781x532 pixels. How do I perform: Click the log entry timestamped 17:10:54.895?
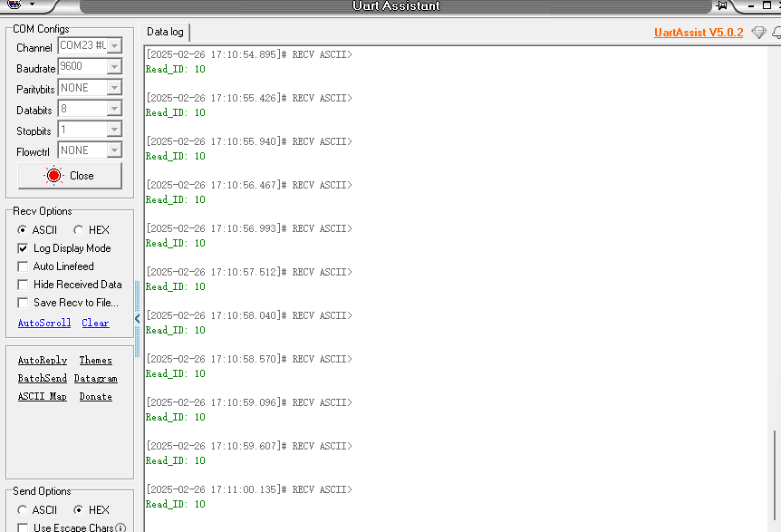pos(249,54)
